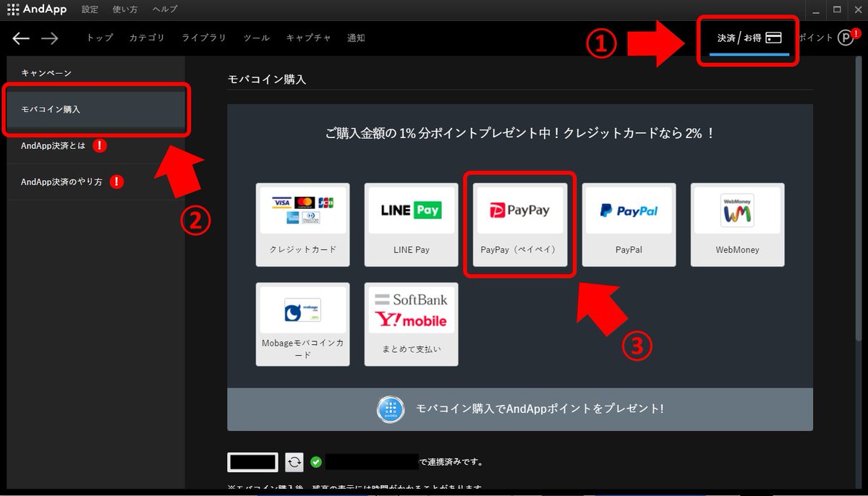868x496 pixels.
Task: Open the ライブラリ tab
Action: (204, 38)
